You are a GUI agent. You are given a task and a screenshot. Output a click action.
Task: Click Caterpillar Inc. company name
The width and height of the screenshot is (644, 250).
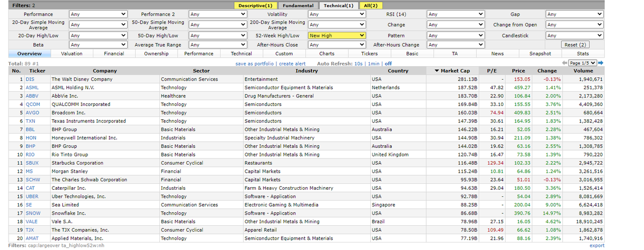pyautogui.click(x=69, y=188)
